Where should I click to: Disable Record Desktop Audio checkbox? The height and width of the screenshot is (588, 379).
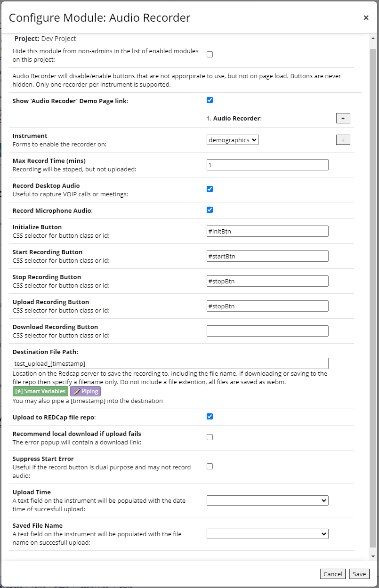click(210, 189)
